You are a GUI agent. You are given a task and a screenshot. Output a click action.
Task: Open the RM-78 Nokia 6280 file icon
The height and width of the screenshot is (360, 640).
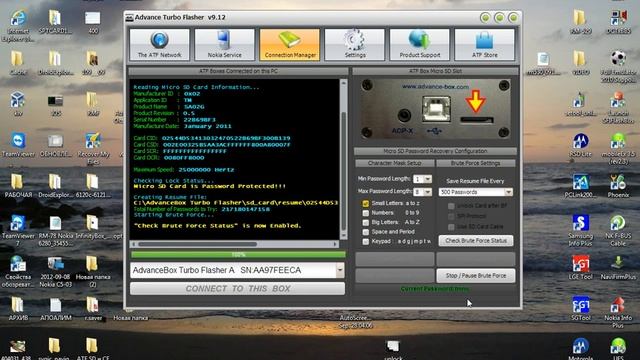[56, 231]
